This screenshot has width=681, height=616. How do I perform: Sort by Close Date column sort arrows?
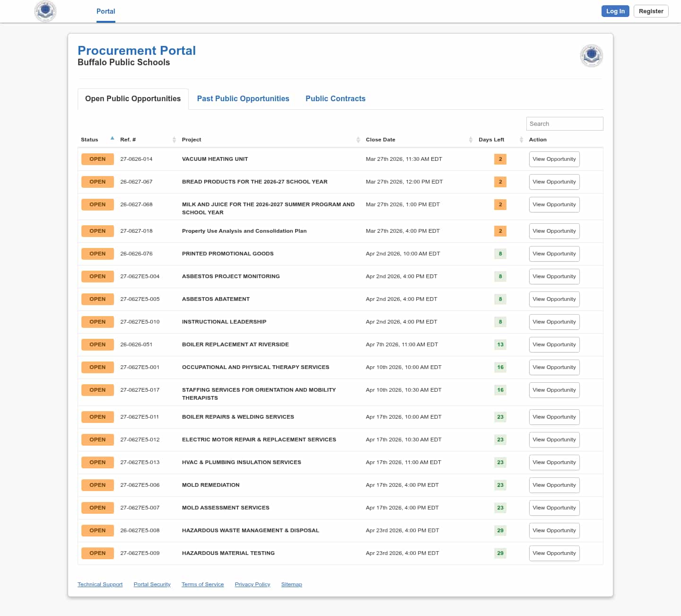tap(471, 140)
